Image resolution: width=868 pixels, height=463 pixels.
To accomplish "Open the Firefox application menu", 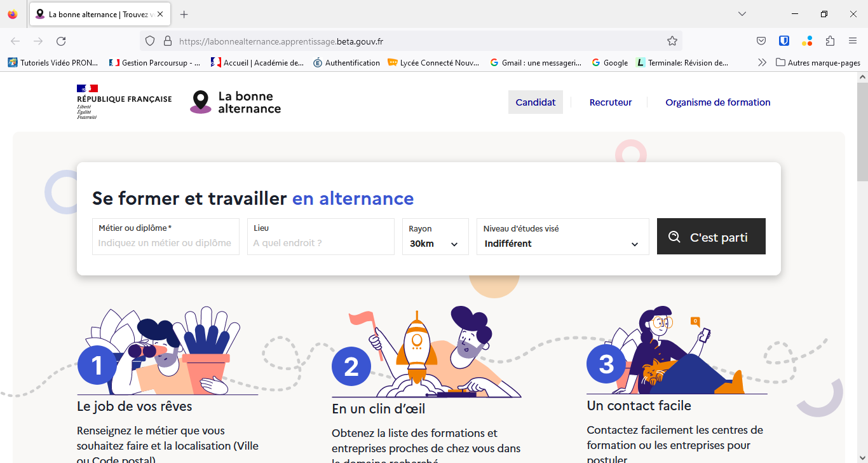I will pyautogui.click(x=853, y=41).
